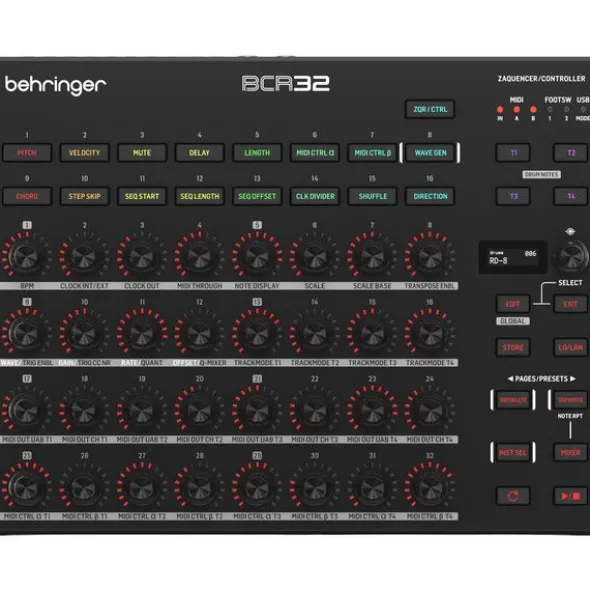Activate the MIDI CTRL α button

(x=315, y=153)
